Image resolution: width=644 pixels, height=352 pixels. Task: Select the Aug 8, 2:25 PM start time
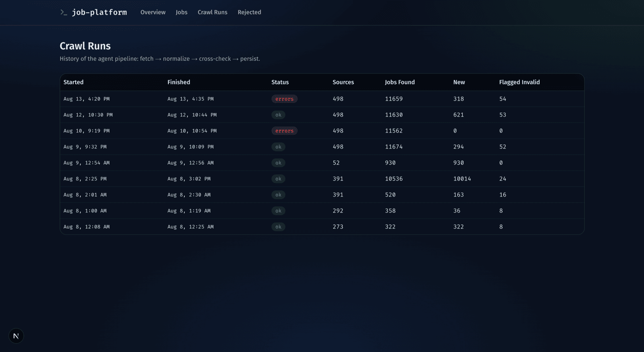pyautogui.click(x=85, y=179)
